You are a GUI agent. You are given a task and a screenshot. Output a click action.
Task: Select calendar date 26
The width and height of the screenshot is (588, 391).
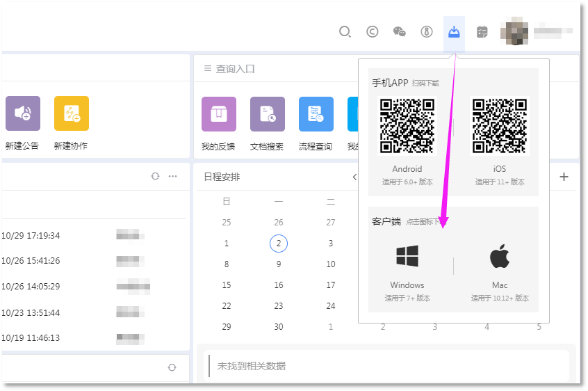(279, 223)
